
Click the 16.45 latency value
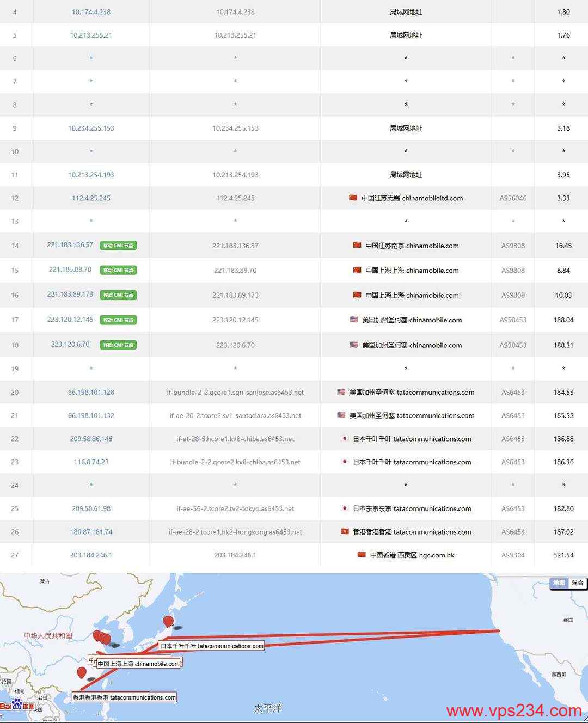point(563,246)
